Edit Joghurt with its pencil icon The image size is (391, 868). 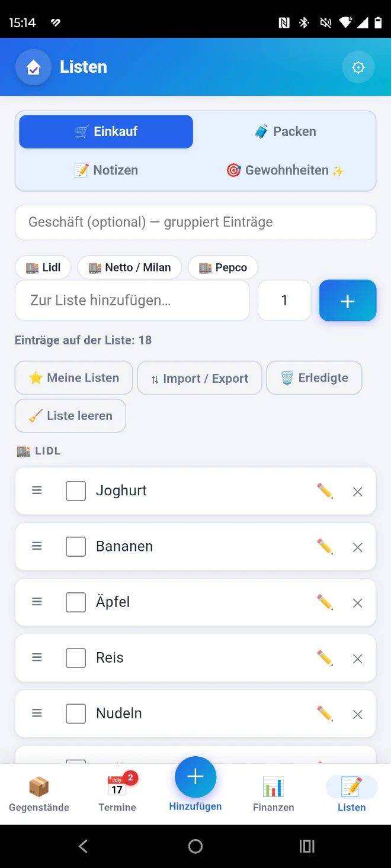point(325,491)
